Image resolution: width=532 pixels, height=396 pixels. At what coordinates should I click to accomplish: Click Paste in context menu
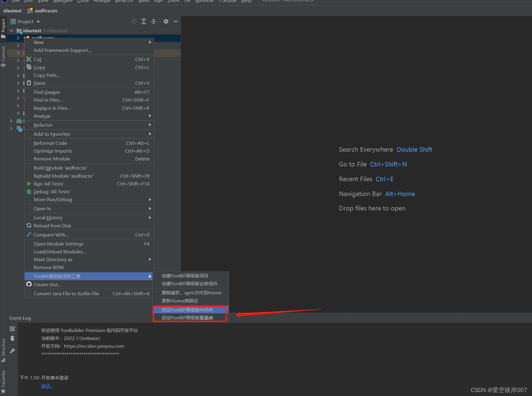89,83
